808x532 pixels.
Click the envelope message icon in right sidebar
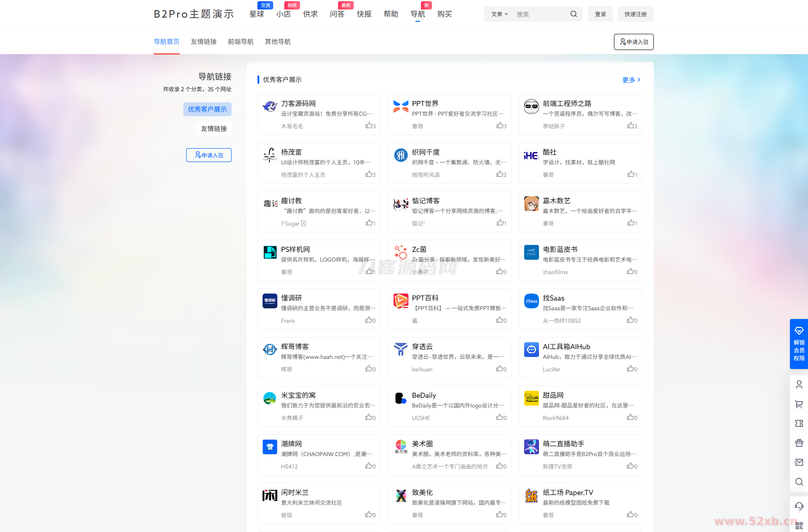point(799,462)
